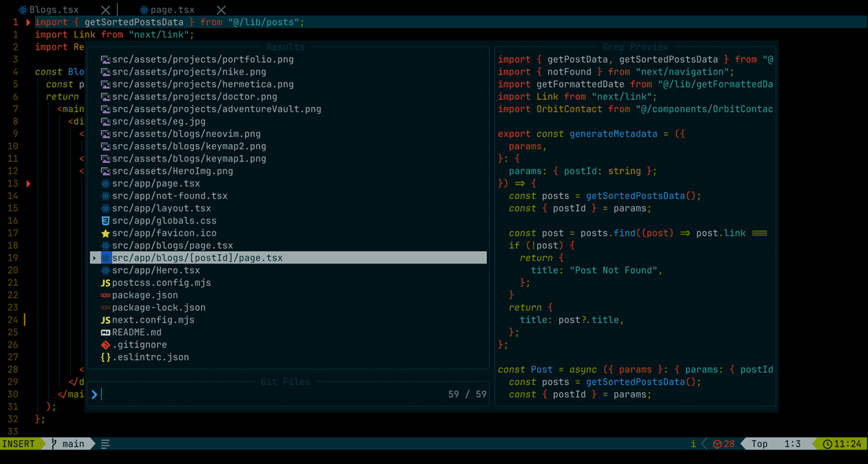Click the JS icon beside next.config.mjs
This screenshot has height=464, width=868.
tap(106, 320)
